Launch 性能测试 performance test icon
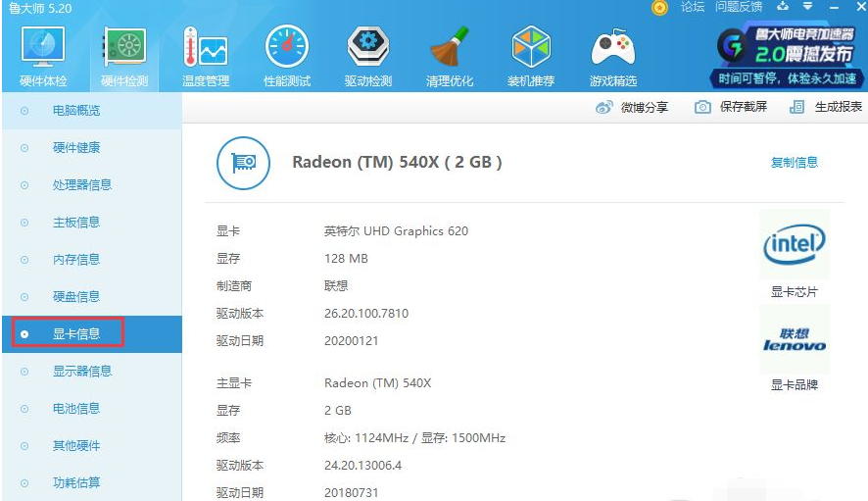This screenshot has width=868, height=501. point(287,46)
